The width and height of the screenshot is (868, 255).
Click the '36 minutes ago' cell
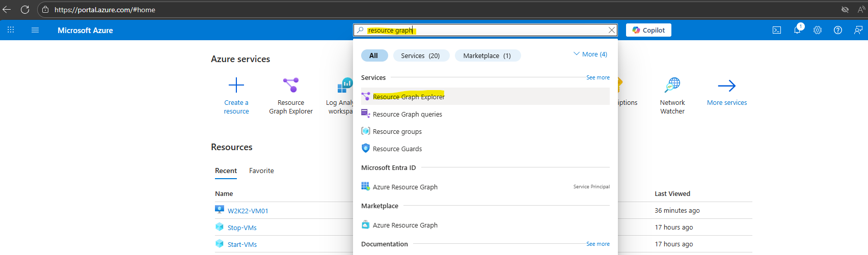[x=677, y=210]
